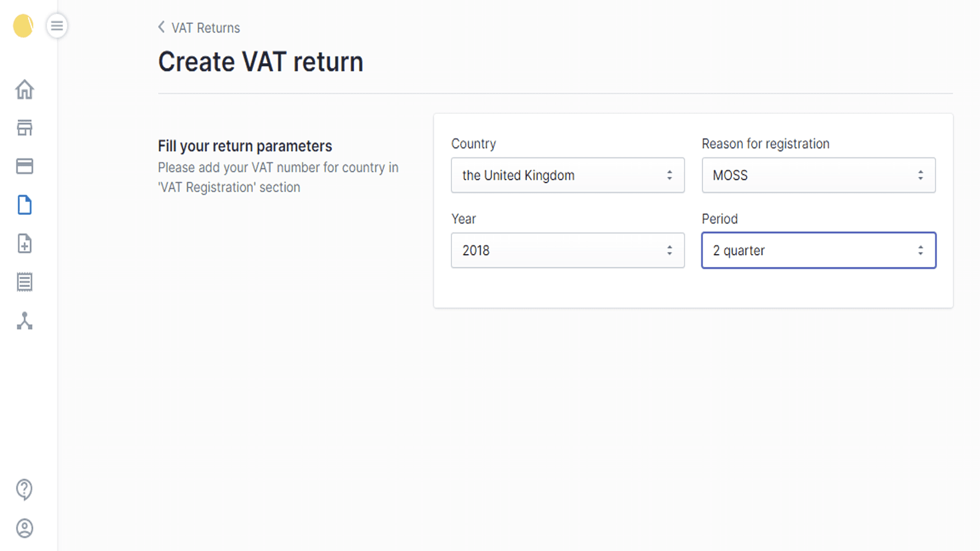The width and height of the screenshot is (980, 551).
Task: Open the help question-mark icon
Action: (x=23, y=490)
